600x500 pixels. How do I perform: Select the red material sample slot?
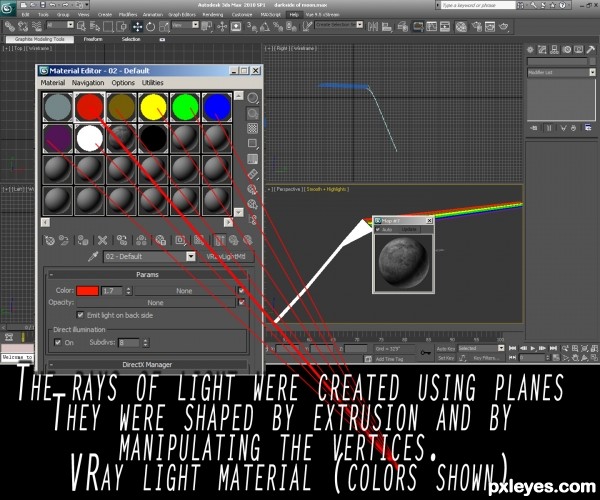click(90, 107)
